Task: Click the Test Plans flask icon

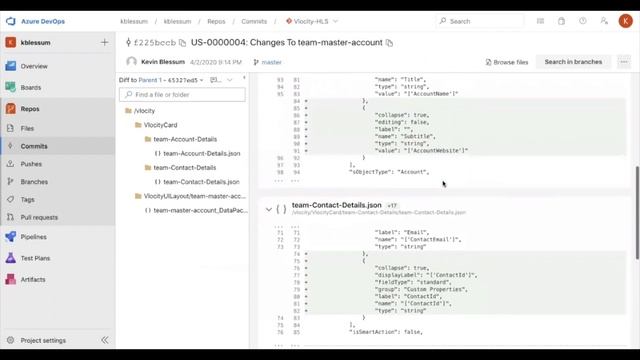Action: click(x=11, y=258)
